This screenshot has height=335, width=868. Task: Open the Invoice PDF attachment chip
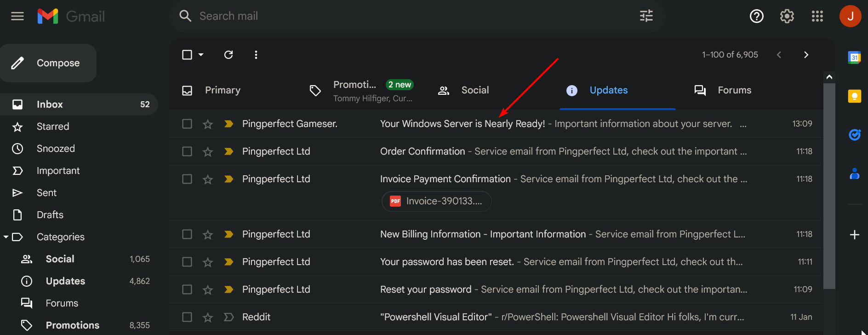[x=436, y=201]
